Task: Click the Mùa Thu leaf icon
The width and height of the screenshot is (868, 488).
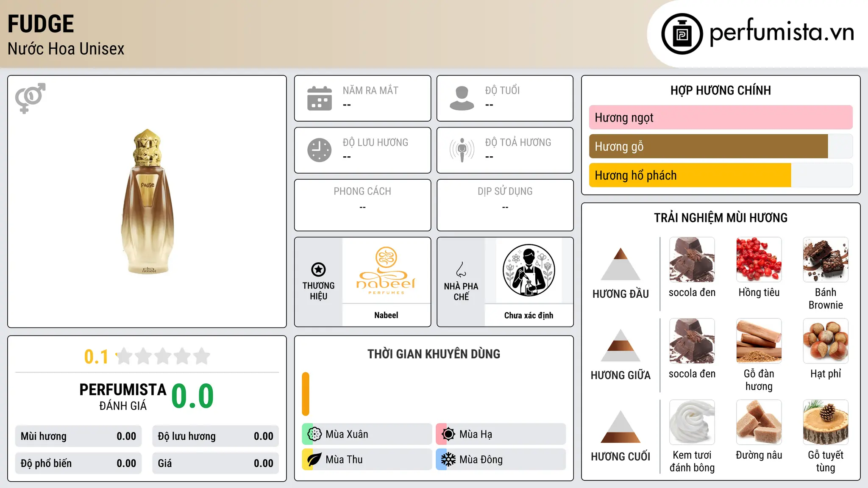Action: tap(314, 460)
